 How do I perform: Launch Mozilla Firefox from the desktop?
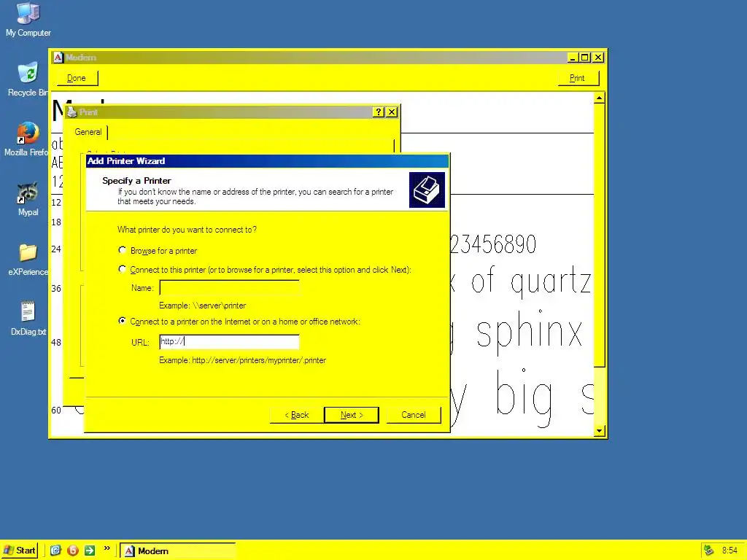click(x=28, y=139)
